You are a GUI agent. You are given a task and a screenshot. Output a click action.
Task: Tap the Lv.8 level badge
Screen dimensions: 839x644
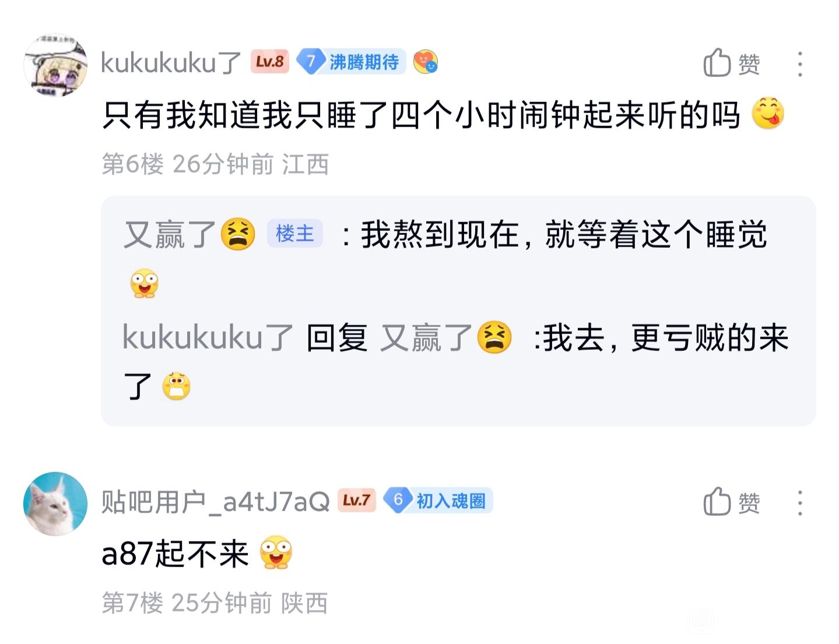pos(270,61)
